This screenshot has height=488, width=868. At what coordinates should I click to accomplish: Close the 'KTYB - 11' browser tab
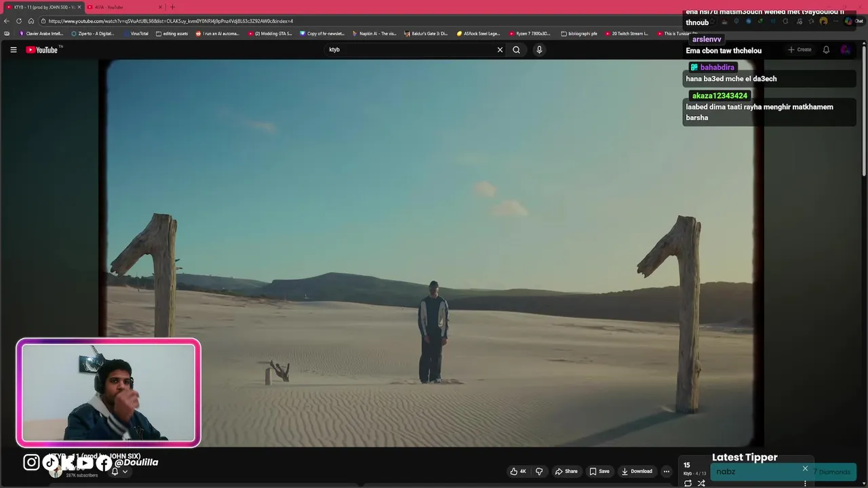[x=79, y=7]
